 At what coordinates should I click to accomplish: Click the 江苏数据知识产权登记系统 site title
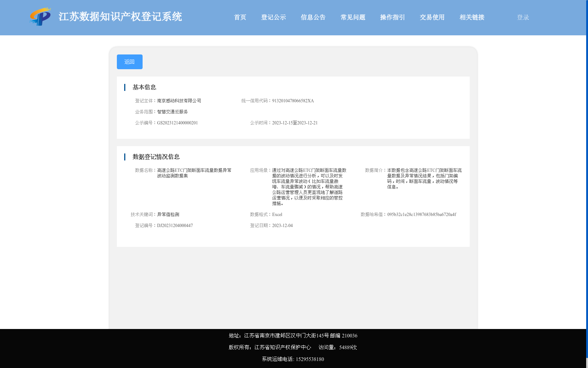[x=120, y=17]
